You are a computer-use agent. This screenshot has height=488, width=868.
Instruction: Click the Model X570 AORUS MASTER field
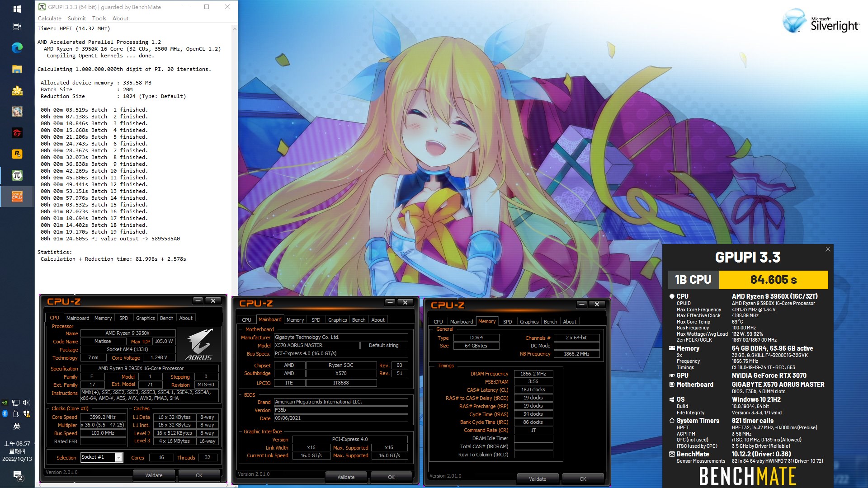317,345
